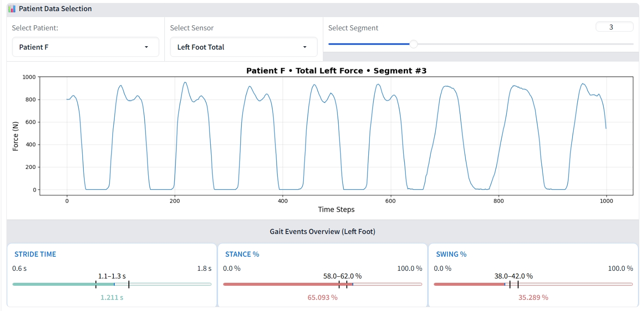Image resolution: width=644 pixels, height=311 pixels.
Task: Click the Select Segment slider handle
Action: click(x=413, y=44)
